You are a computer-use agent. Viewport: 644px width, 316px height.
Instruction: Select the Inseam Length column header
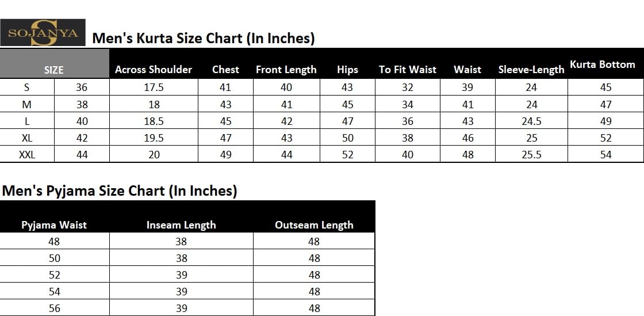pyautogui.click(x=181, y=225)
